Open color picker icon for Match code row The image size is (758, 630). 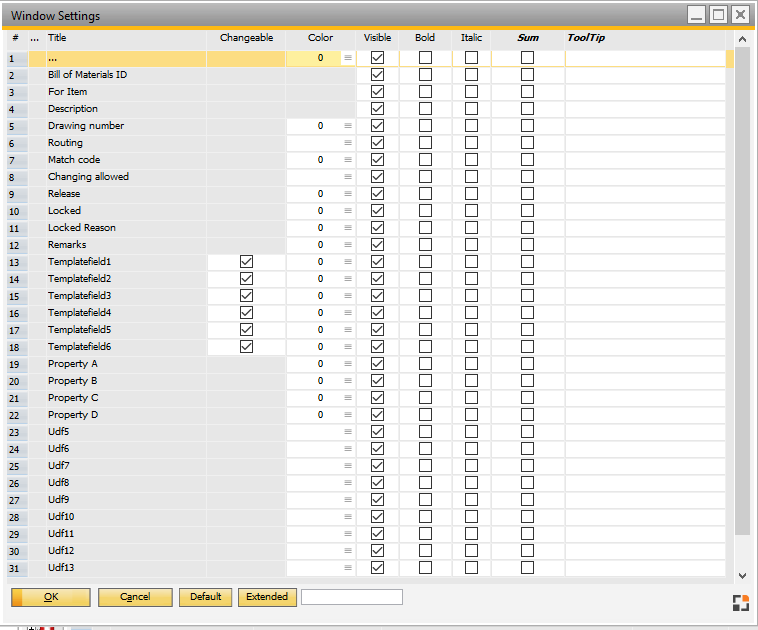348,160
